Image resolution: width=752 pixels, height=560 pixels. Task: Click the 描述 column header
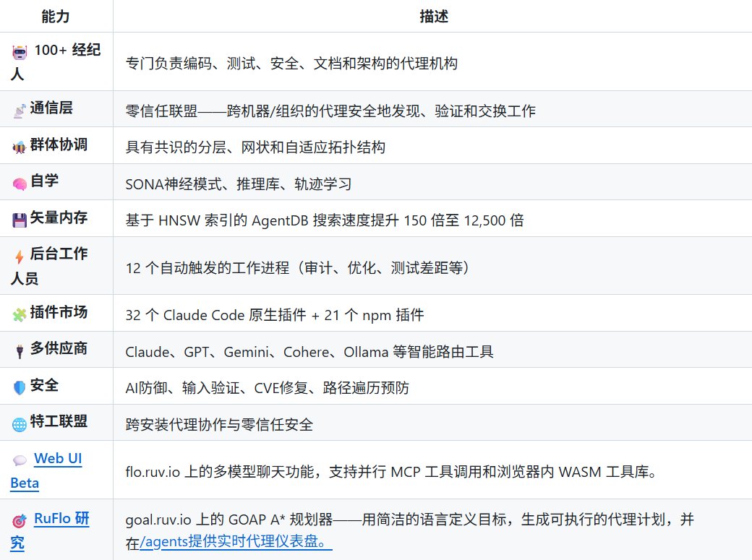coord(434,17)
